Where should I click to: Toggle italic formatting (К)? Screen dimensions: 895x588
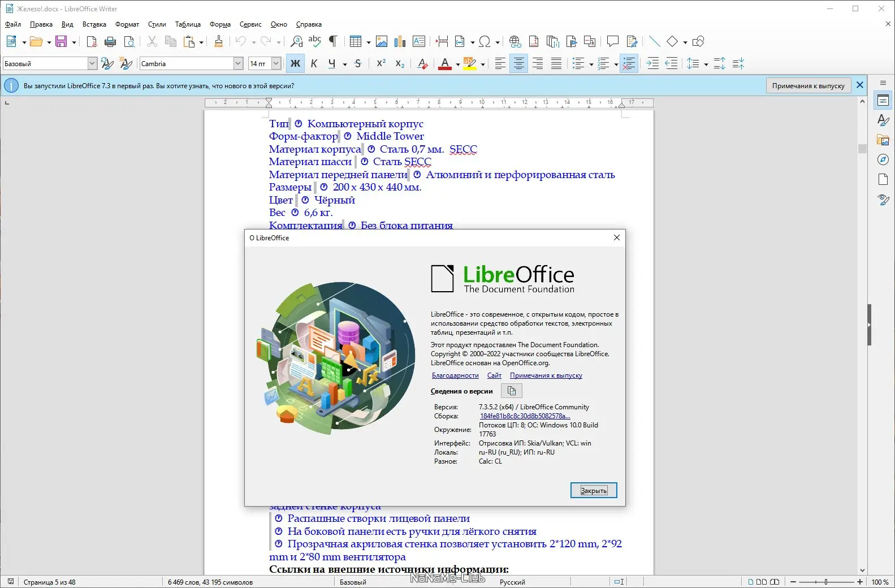pyautogui.click(x=314, y=64)
